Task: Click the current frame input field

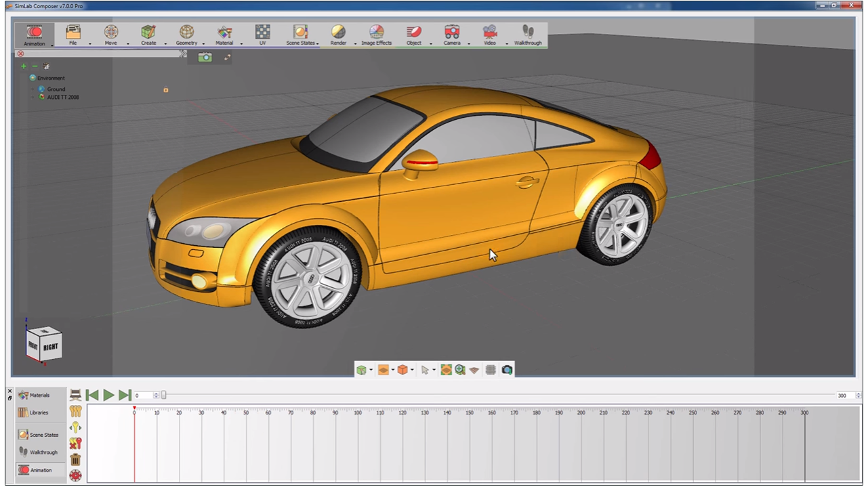Action: coord(144,396)
